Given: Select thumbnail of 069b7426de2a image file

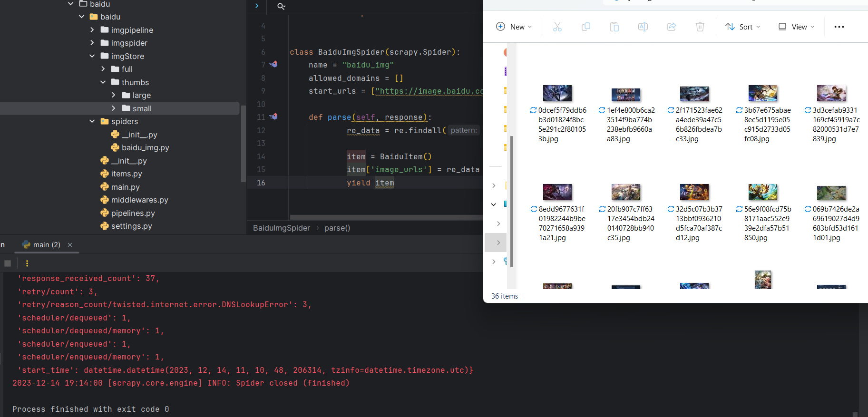Looking at the screenshot, I should point(831,193).
